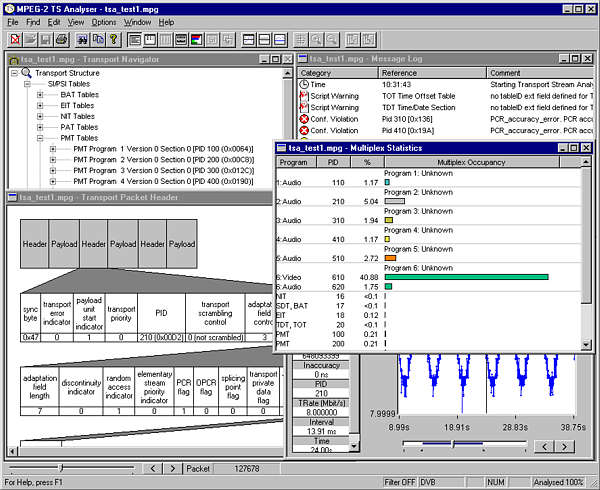Collapse the PMT Tables node
Image resolution: width=600 pixels, height=490 pixels.
coord(40,138)
